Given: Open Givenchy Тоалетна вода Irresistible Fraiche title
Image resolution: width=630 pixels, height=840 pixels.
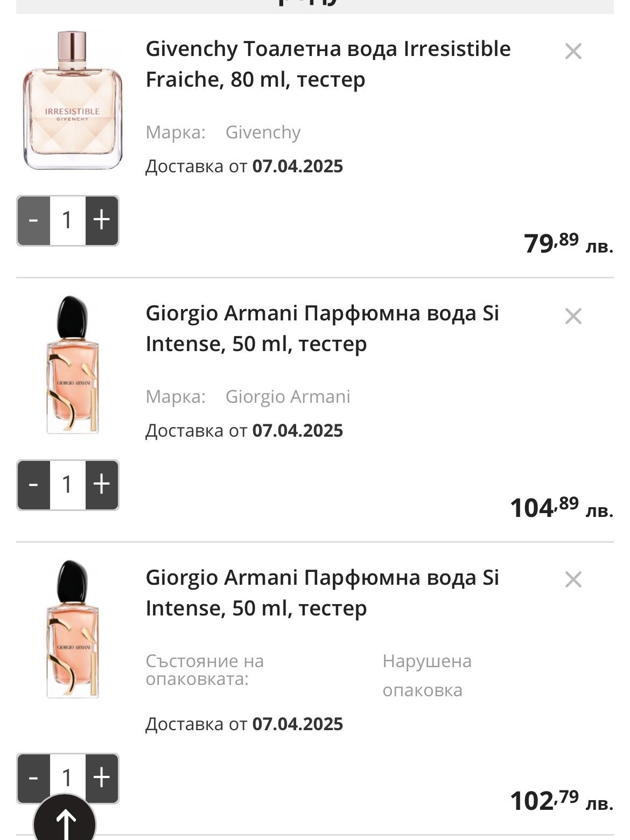Looking at the screenshot, I should pyautogui.click(x=328, y=64).
